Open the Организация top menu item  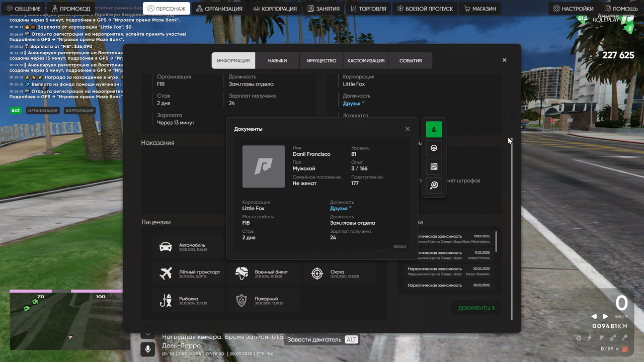(x=219, y=9)
